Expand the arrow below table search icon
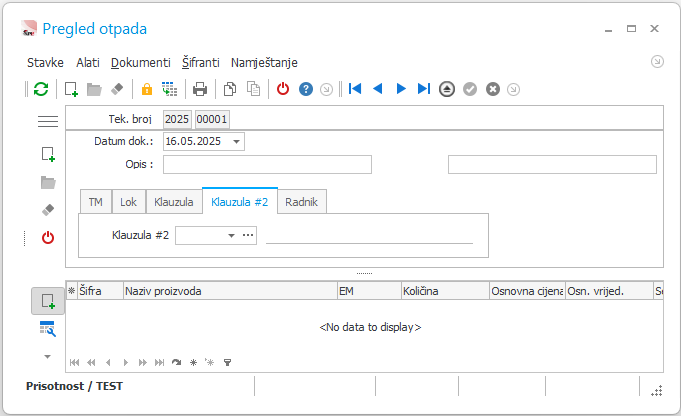The image size is (681, 416). pyautogui.click(x=48, y=357)
